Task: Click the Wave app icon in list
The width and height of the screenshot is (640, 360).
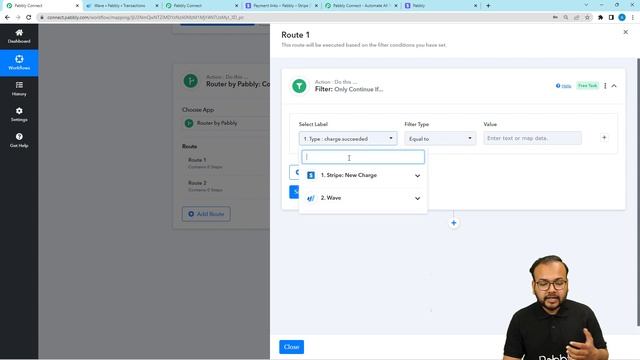Action: (x=311, y=198)
